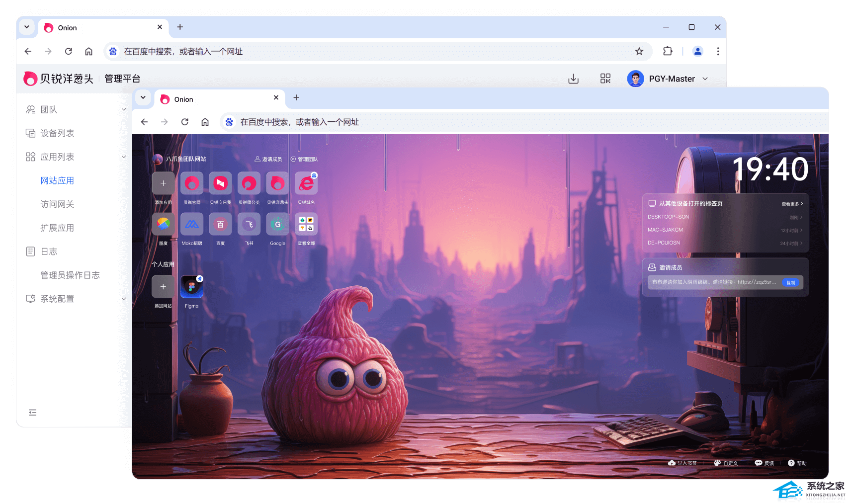Click the download icon in management header

(573, 79)
